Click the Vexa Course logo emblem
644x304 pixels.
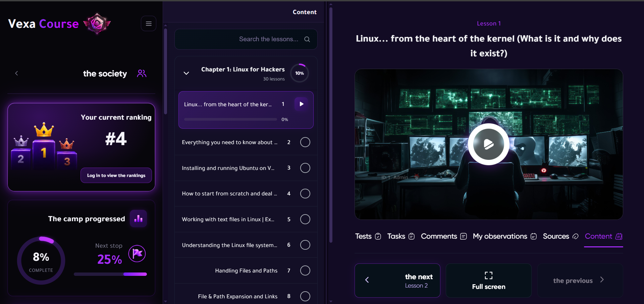(97, 23)
